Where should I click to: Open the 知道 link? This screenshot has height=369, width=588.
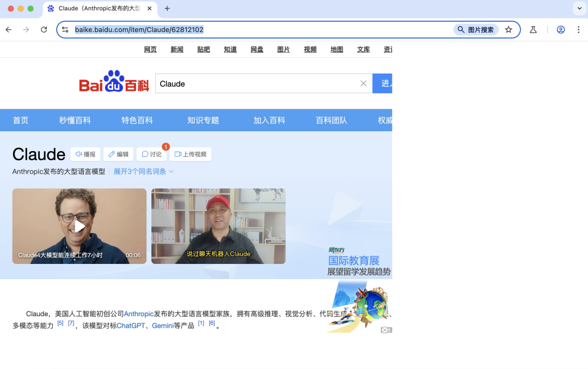point(230,50)
